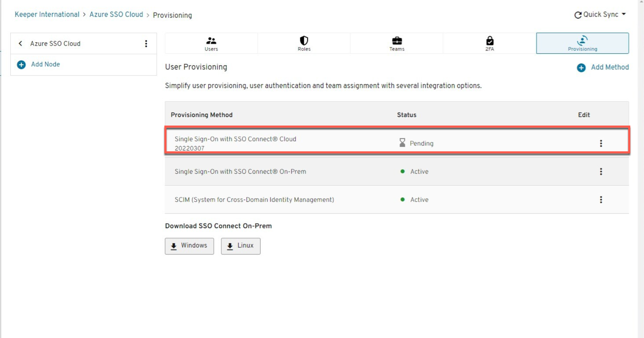Screen dimensions: 644x338
Task: Click Active status text in On-Prem row
Action: coord(419,172)
